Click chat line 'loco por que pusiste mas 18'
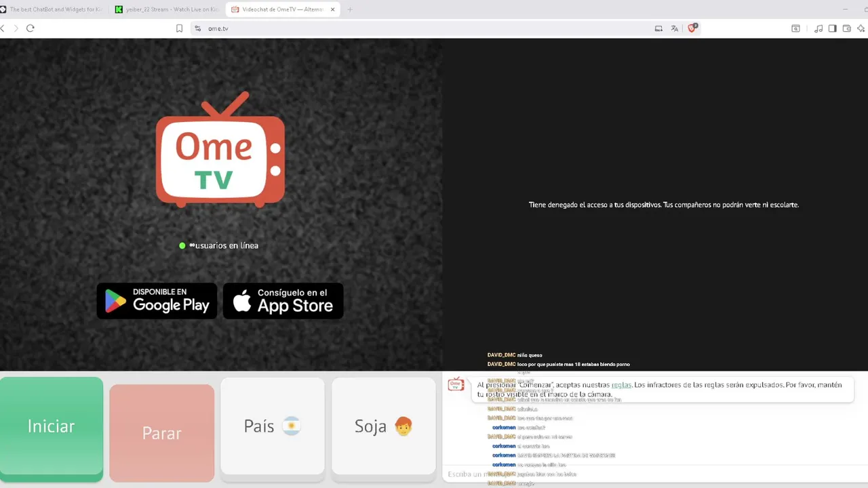This screenshot has height=488, width=868. (558, 364)
